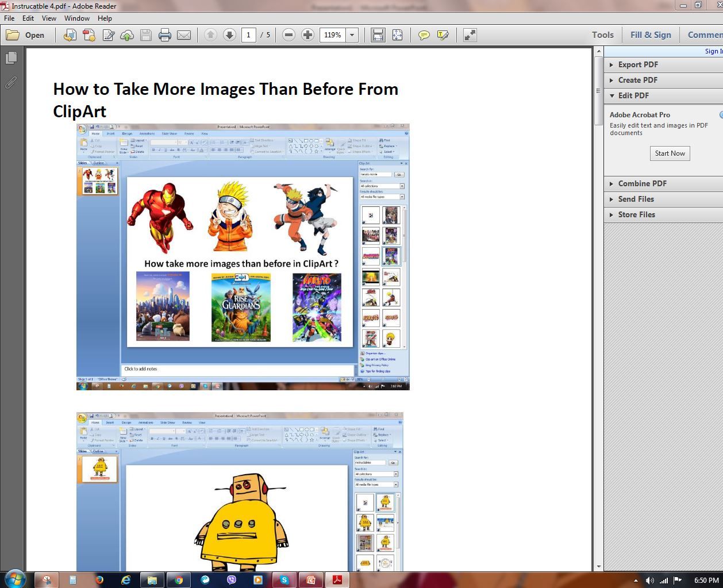The width and height of the screenshot is (723, 588).
Task: Click the sign document pen icon
Action: (108, 35)
